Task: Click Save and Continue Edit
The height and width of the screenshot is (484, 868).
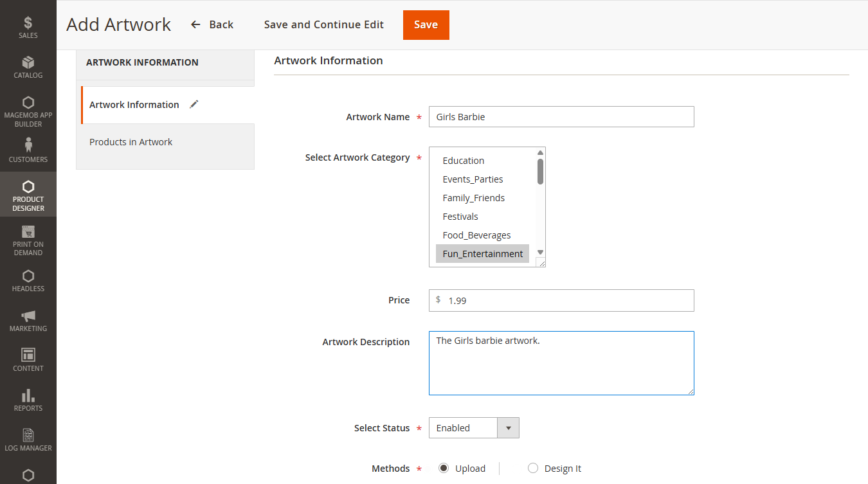Action: (323, 25)
